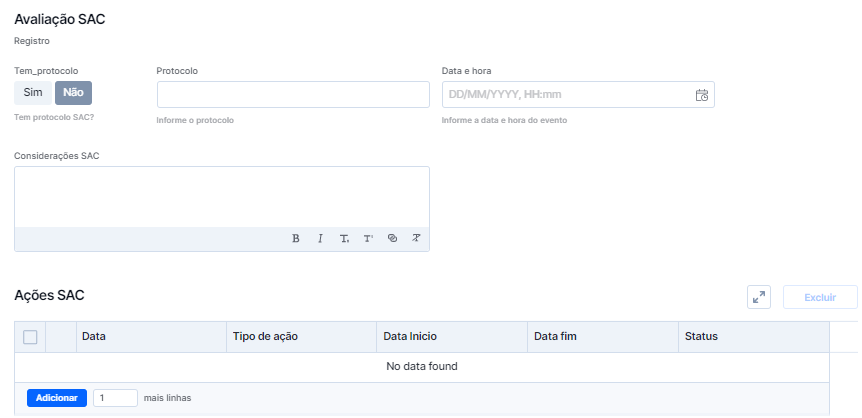This screenshot has height=418, width=862.
Task: Click the Adicionar button
Action: [x=57, y=398]
